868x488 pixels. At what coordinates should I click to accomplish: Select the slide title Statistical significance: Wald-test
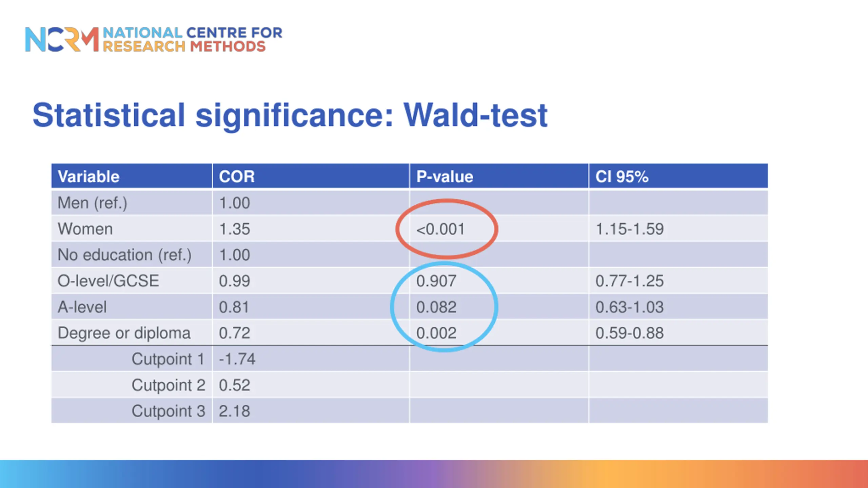pos(290,116)
